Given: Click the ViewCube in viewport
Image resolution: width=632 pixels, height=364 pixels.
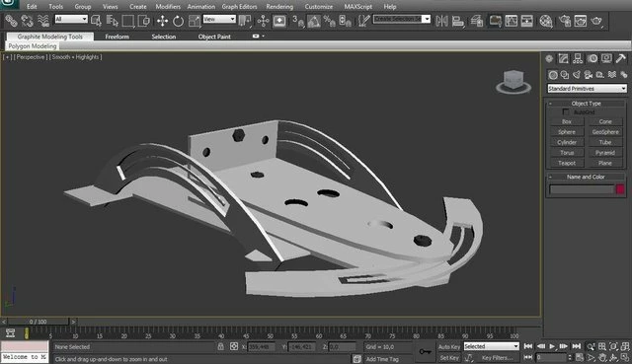Looking at the screenshot, I should pyautogui.click(x=513, y=82).
